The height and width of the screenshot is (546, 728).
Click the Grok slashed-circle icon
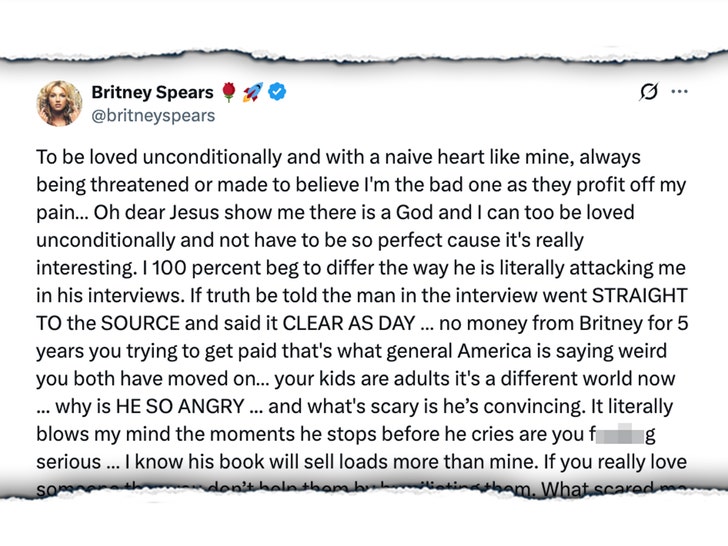tap(649, 92)
